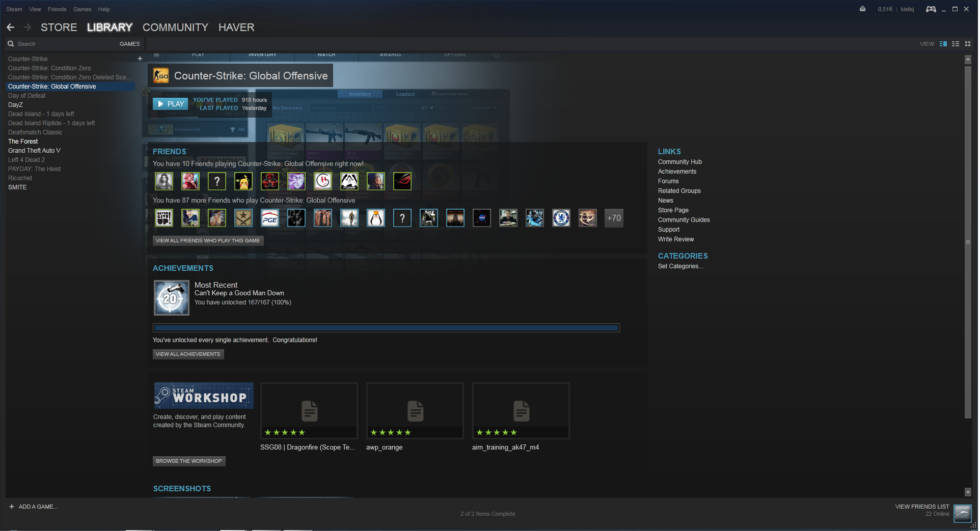Open the Help menu
The width and height of the screenshot is (980, 531).
coord(104,9)
